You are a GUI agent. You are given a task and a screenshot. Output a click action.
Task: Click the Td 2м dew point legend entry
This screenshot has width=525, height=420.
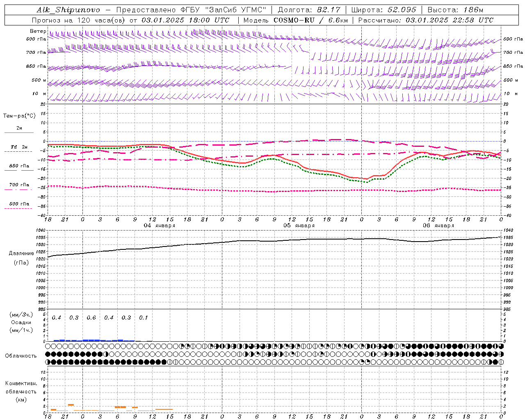click(19, 147)
